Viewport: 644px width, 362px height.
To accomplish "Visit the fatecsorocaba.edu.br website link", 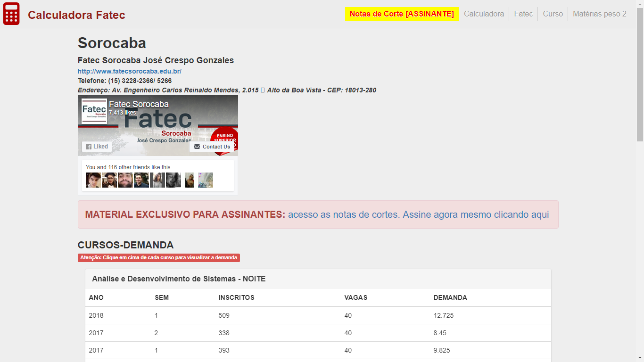I will (x=130, y=71).
